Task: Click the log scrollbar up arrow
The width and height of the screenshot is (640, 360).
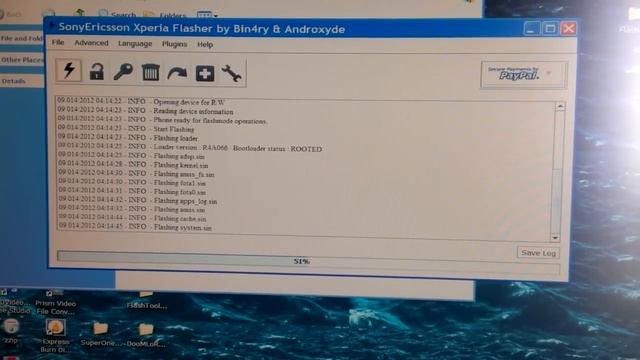Action: [x=560, y=107]
